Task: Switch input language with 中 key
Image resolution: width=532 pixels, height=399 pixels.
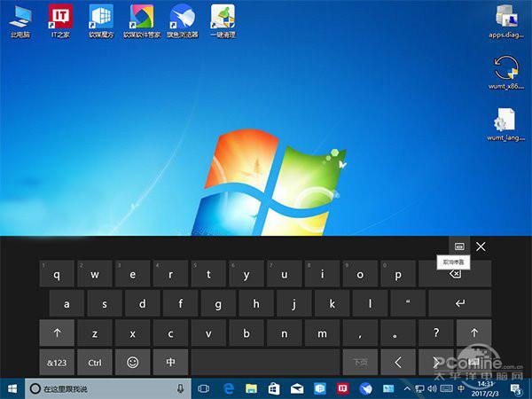Action: click(170, 363)
